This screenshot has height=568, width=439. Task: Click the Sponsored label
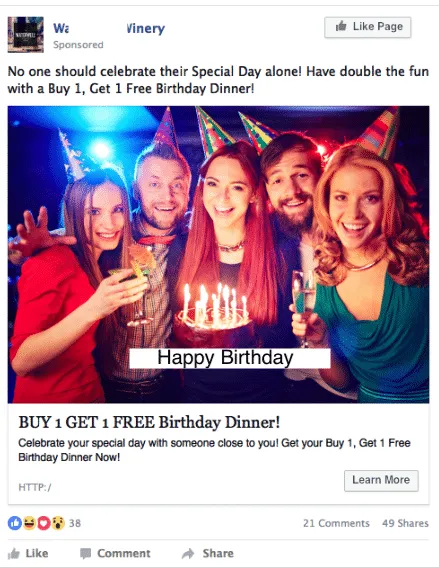(78, 45)
